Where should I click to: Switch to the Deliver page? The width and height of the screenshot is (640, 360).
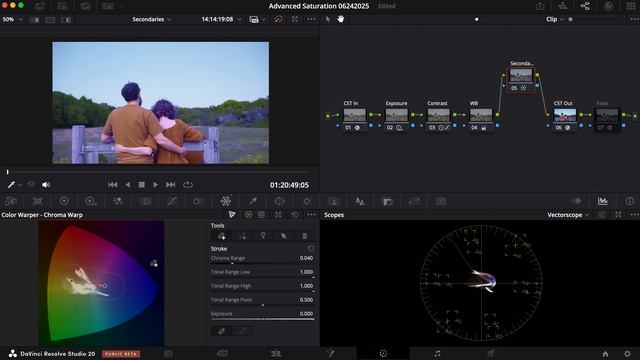point(491,353)
